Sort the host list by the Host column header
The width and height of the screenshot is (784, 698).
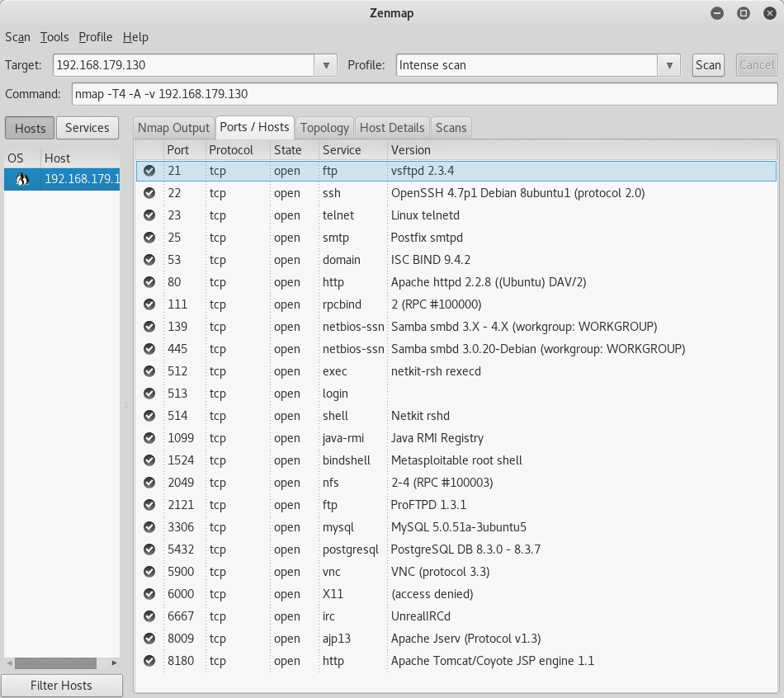(x=80, y=158)
